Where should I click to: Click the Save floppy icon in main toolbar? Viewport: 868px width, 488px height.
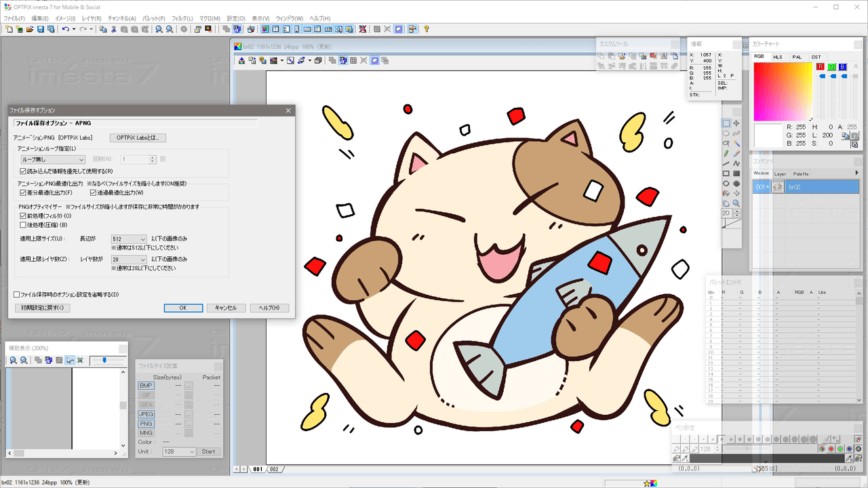coord(41,29)
